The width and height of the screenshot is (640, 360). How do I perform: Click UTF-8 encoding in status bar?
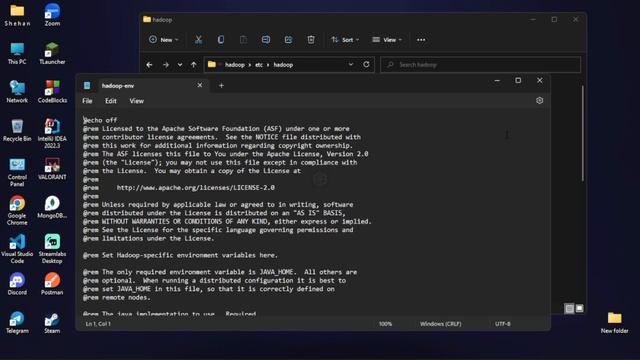pos(503,324)
